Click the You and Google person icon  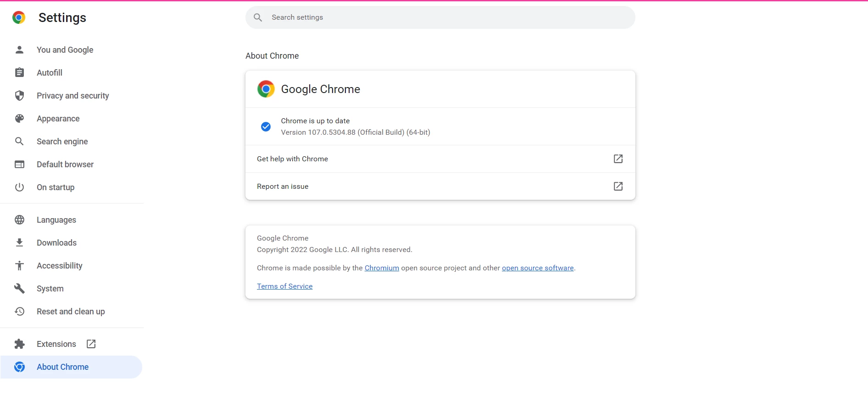(x=19, y=49)
